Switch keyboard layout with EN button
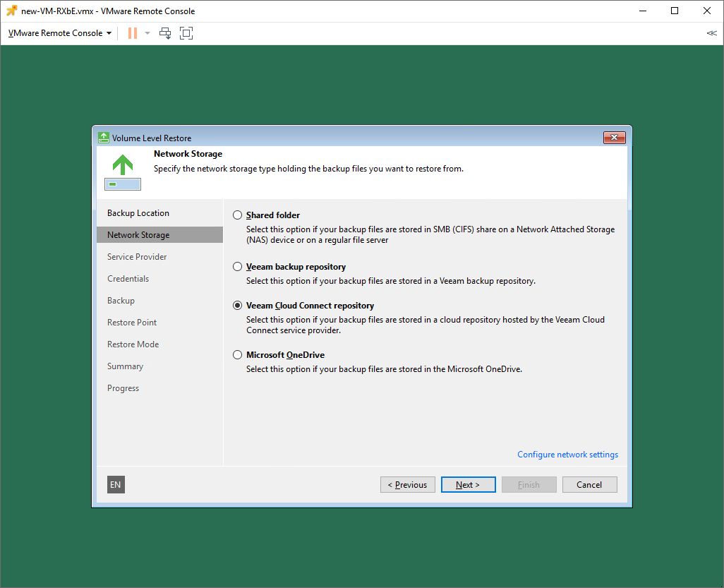 tap(116, 484)
